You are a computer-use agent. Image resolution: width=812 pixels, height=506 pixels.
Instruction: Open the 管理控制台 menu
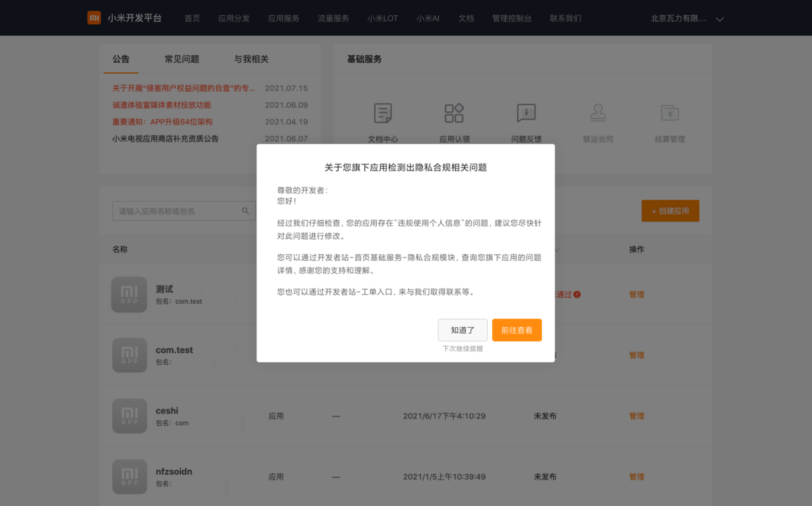coord(512,18)
